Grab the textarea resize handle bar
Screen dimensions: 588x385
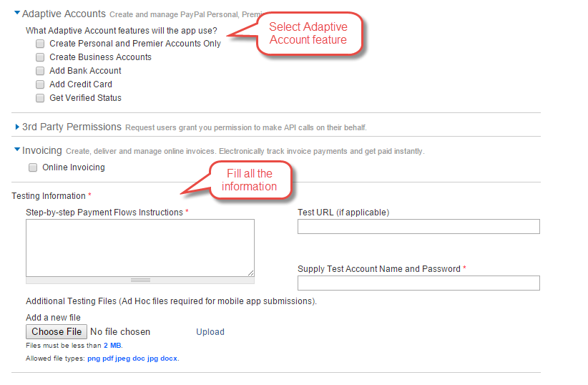point(140,280)
